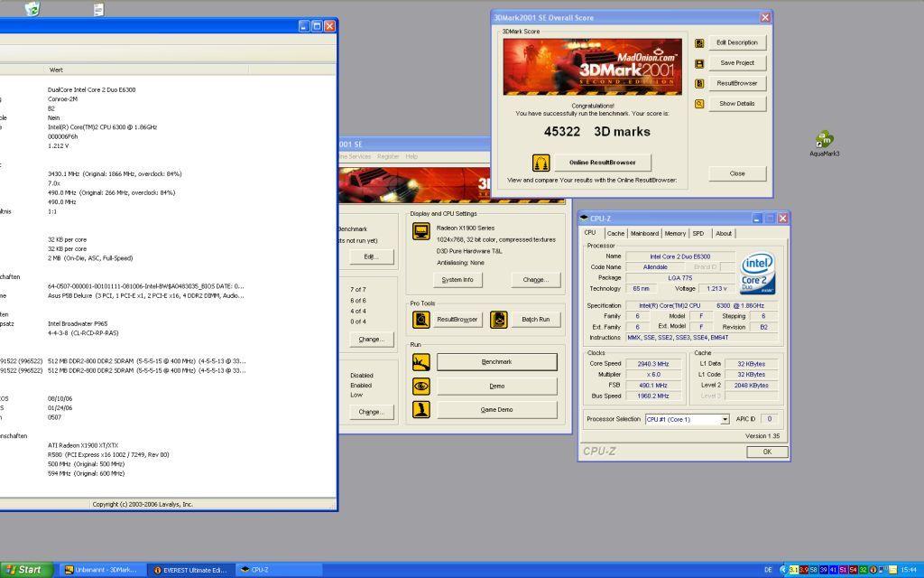
Task: Select the CPU tab in CPU-Z
Action: [590, 233]
